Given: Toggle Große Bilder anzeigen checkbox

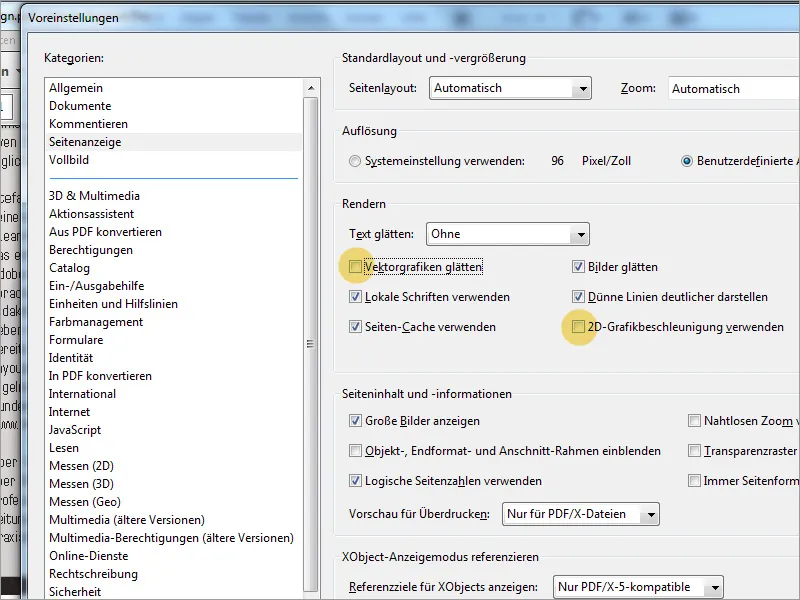Looking at the screenshot, I should pos(355,421).
